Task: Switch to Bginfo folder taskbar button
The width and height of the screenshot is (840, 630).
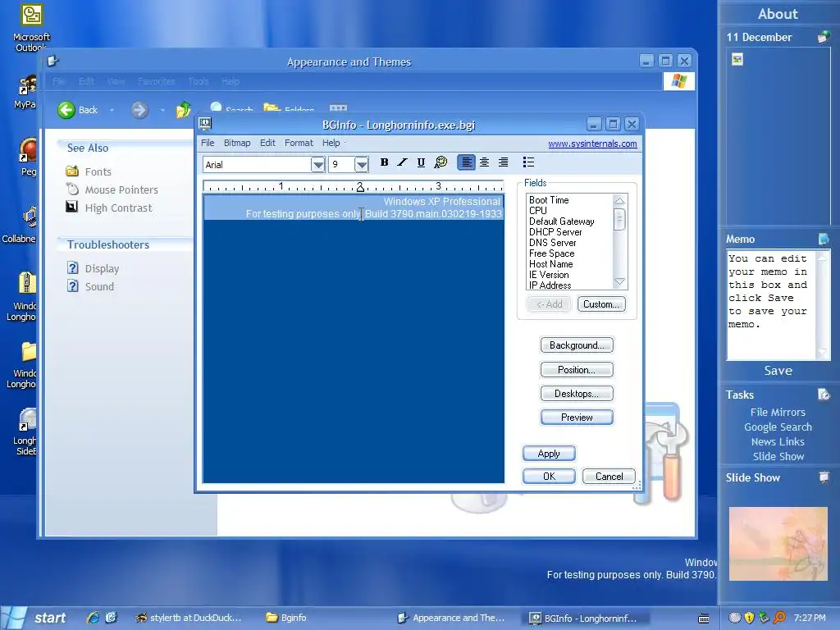Action: 286,618
